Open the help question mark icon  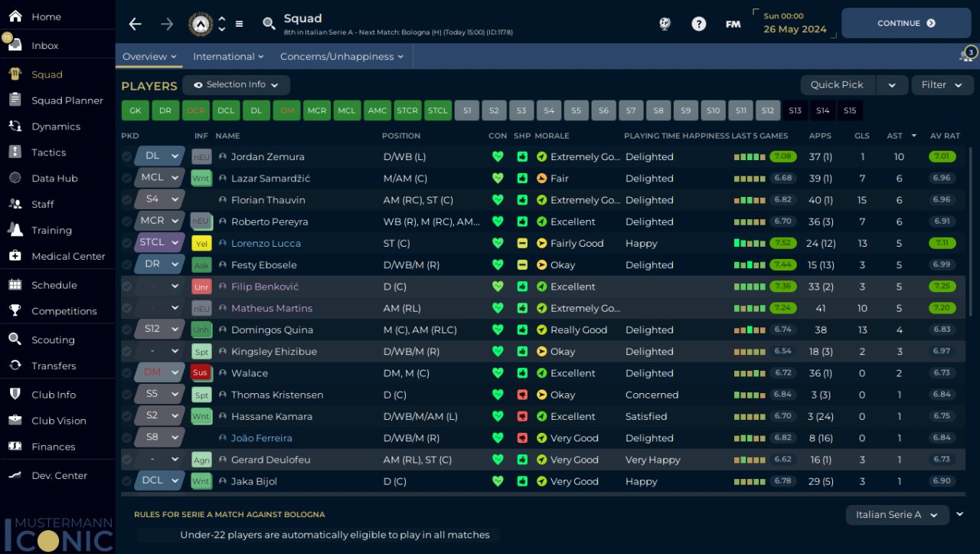tap(698, 24)
